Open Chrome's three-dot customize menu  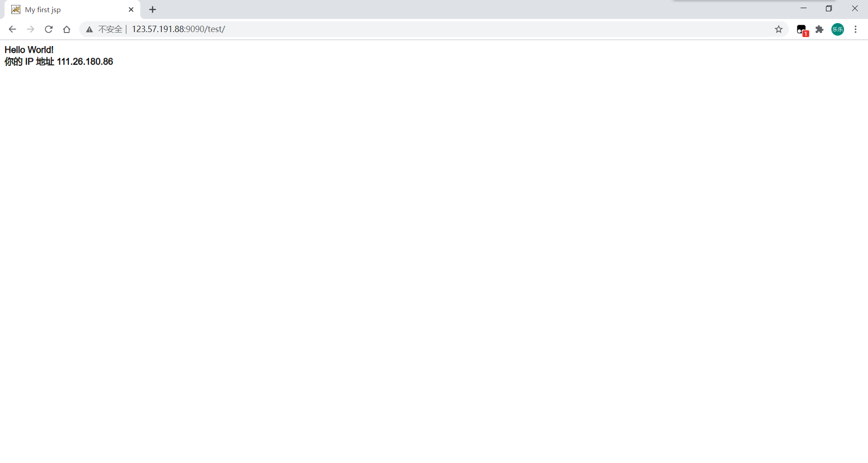(x=855, y=29)
